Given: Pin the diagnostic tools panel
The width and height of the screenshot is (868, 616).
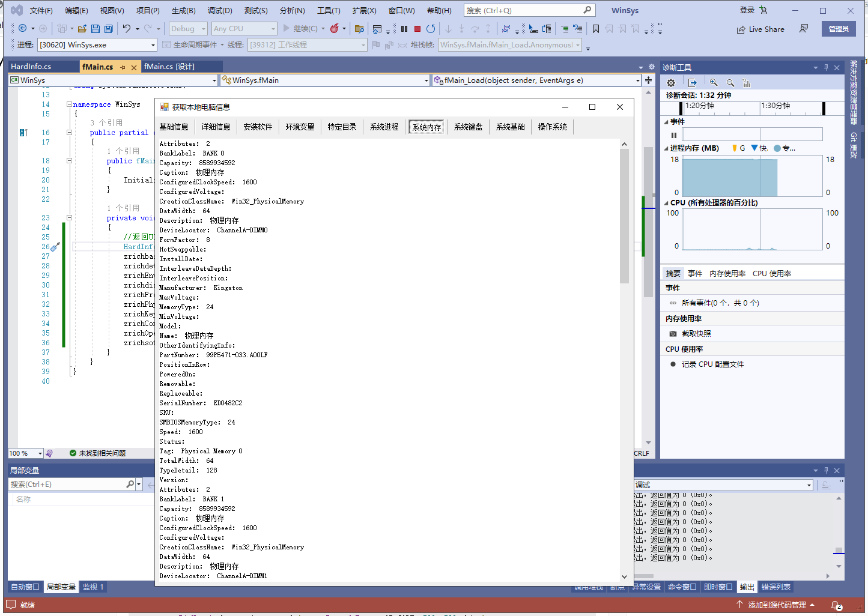Looking at the screenshot, I should pyautogui.click(x=826, y=67).
